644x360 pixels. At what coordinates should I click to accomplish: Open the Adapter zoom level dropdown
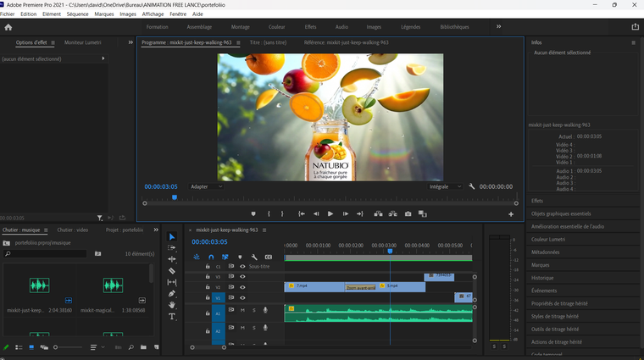point(206,186)
